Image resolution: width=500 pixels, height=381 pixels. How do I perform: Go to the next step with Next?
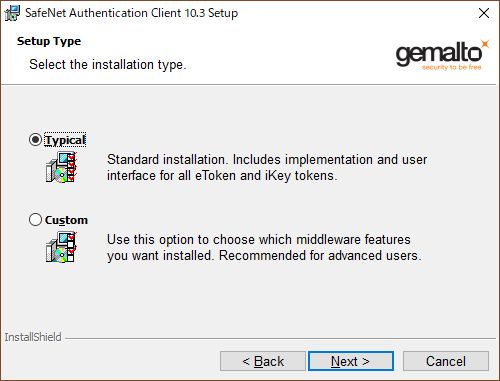tap(351, 361)
